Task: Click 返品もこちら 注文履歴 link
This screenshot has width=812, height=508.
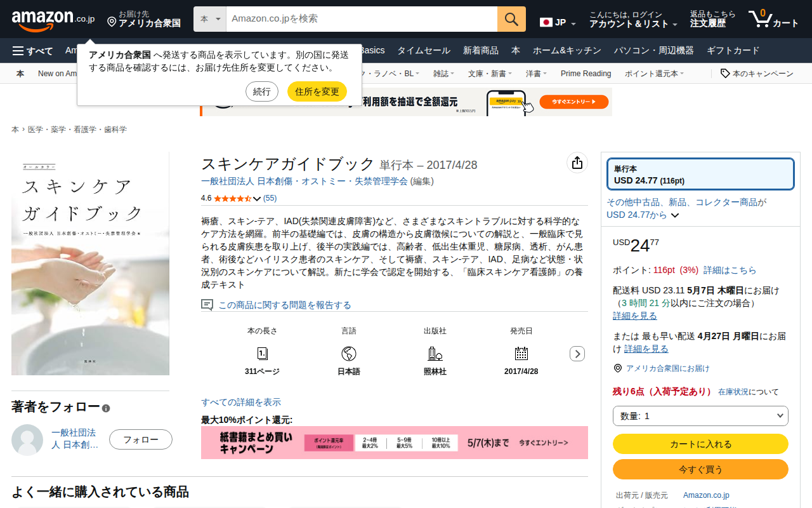Action: point(712,20)
